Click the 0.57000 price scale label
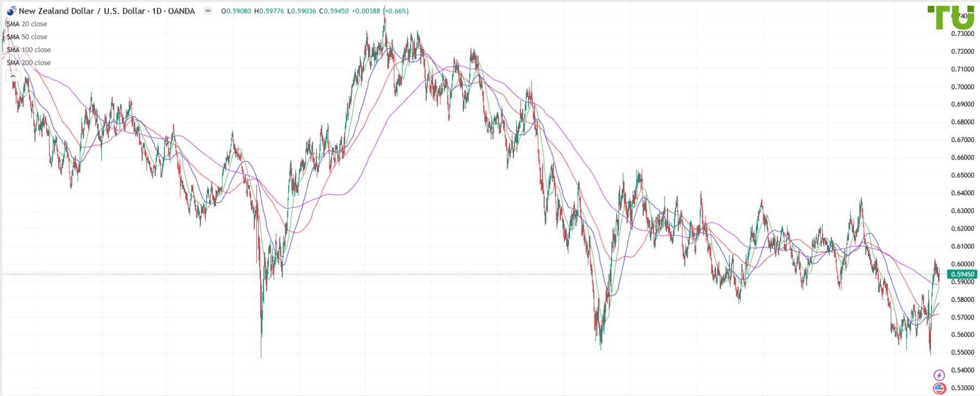This screenshot has height=396, width=980. 963,317
